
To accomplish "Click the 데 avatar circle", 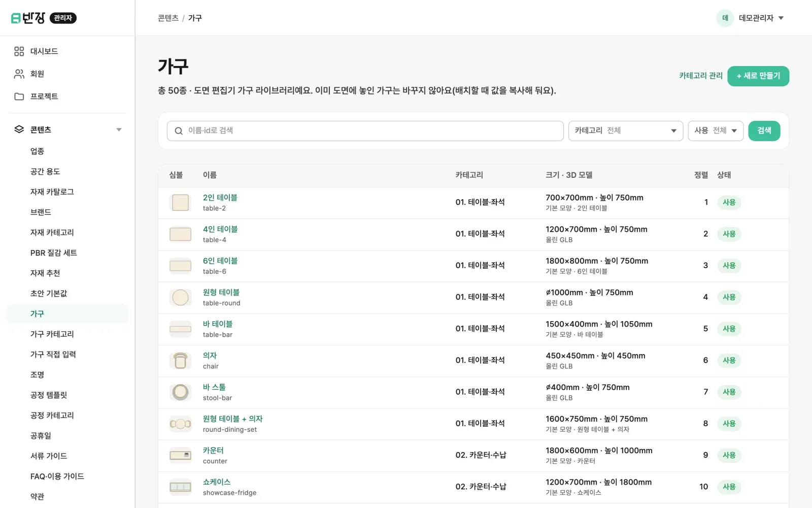I will click(x=725, y=18).
